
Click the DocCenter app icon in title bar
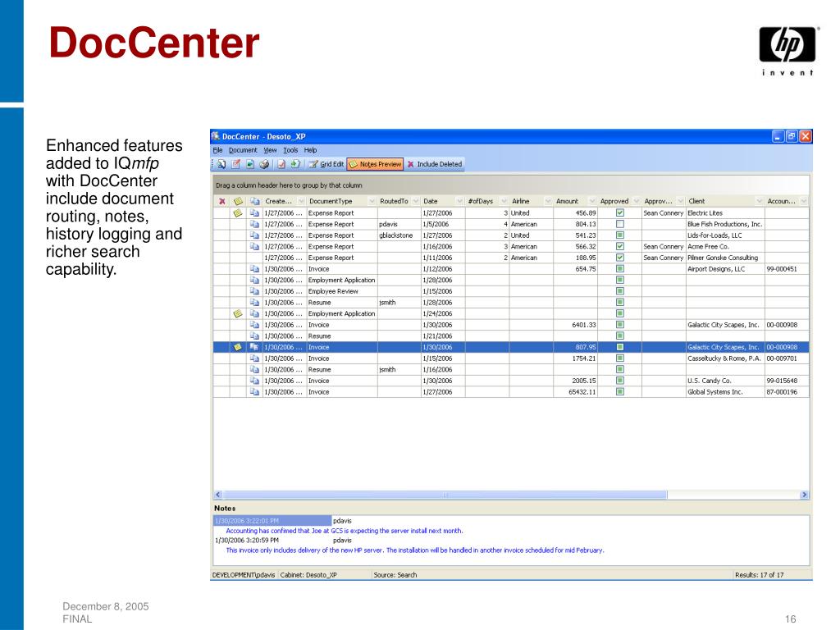click(216, 136)
